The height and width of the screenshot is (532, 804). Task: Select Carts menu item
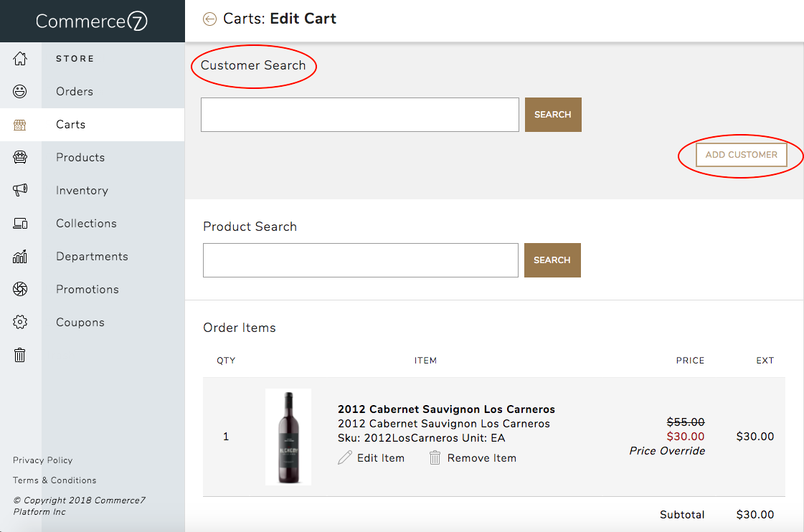tap(71, 125)
